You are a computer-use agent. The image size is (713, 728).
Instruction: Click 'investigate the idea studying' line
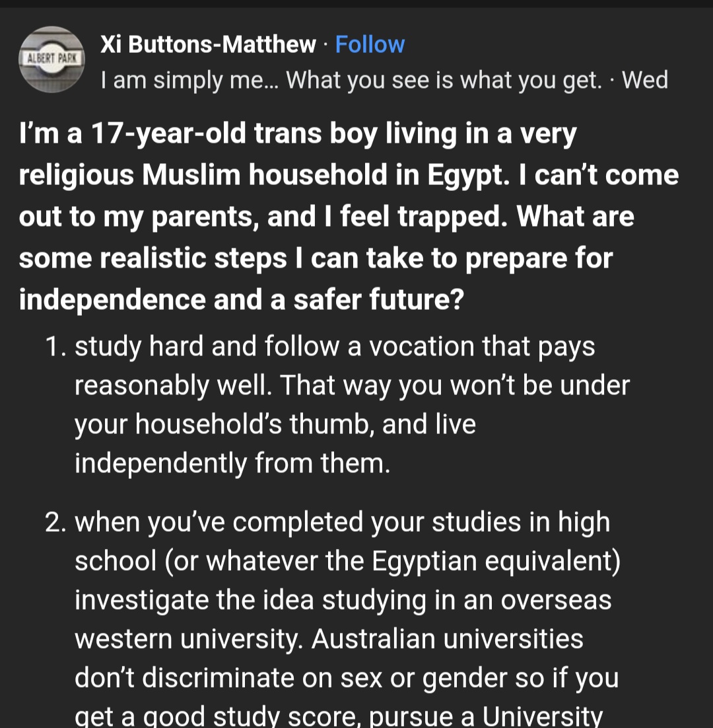tap(343, 601)
